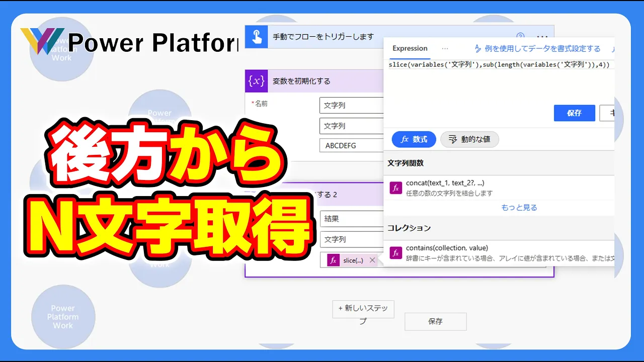Open the 文字列 type dropdown in first card
The height and width of the screenshot is (362, 644).
point(352,126)
